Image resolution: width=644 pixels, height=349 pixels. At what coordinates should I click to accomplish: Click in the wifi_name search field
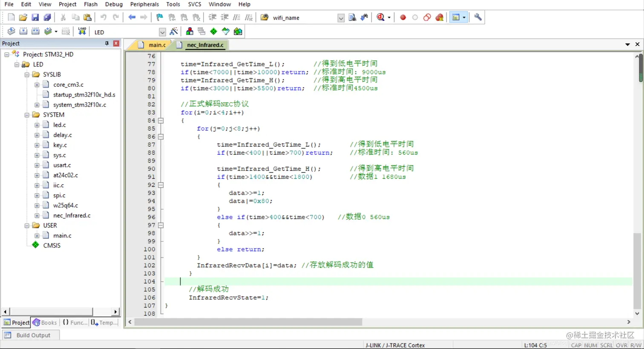(304, 18)
